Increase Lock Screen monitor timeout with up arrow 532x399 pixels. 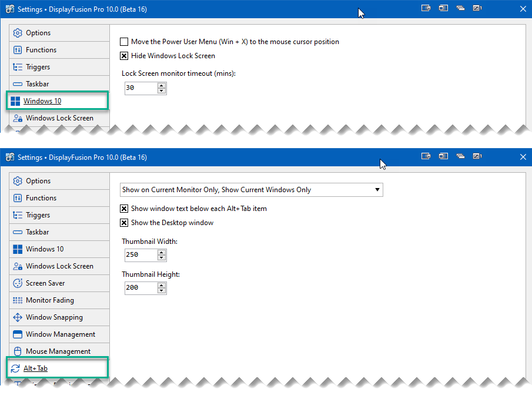[x=162, y=85]
